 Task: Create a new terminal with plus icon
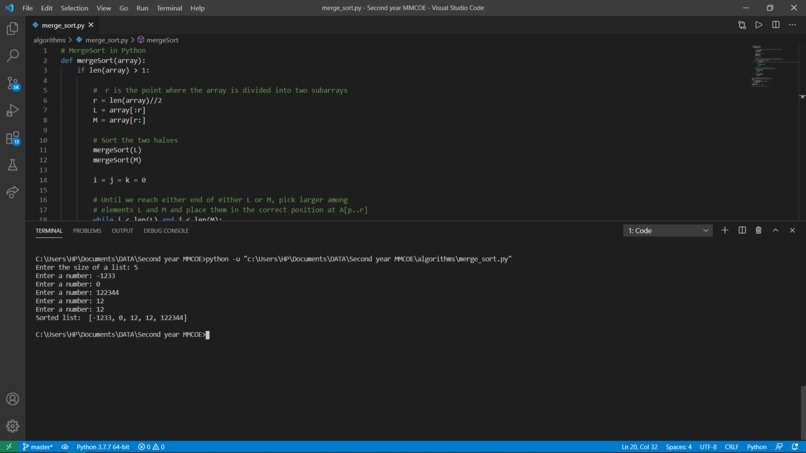[x=725, y=230]
